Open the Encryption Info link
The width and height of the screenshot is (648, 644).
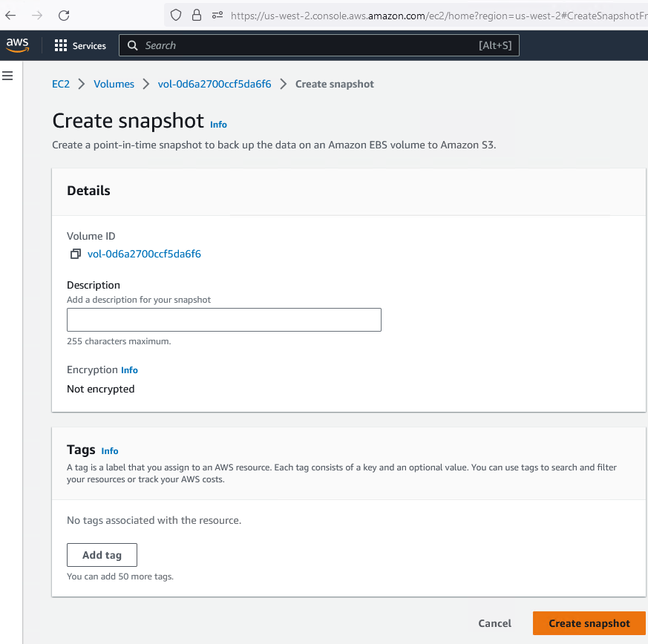(x=129, y=370)
